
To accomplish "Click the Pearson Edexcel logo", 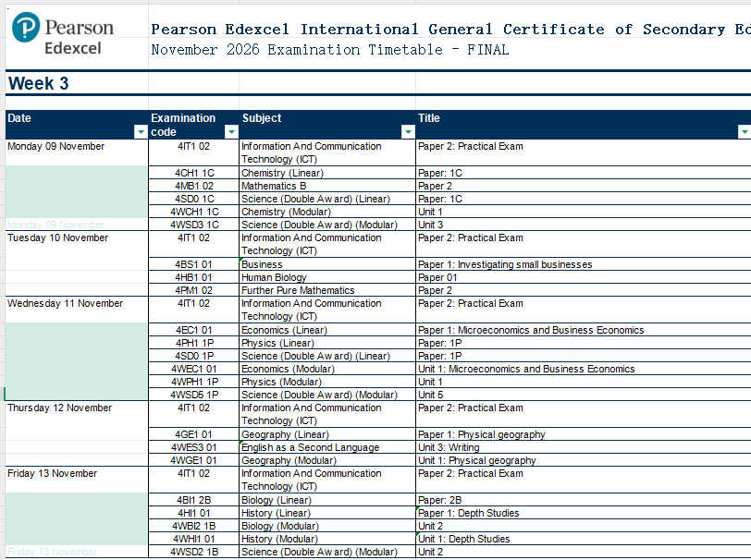I will coord(63,34).
